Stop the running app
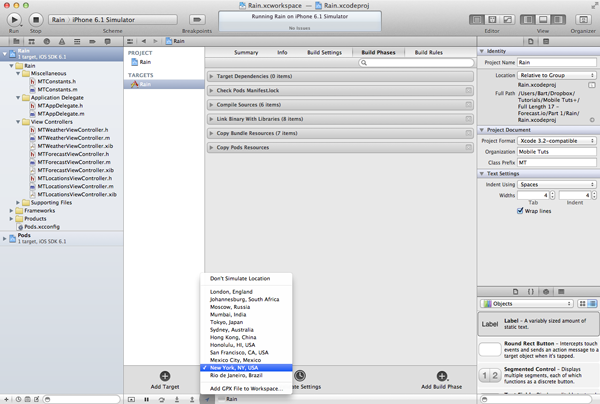This screenshot has width=600, height=404. click(x=36, y=20)
